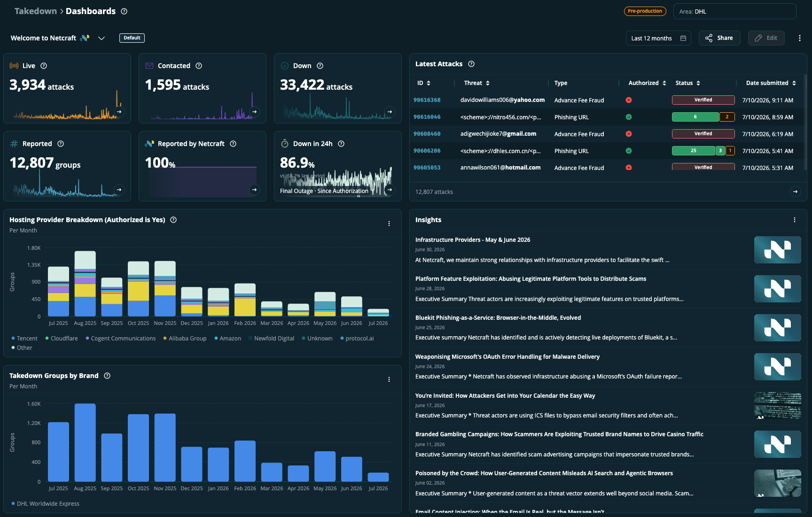Open Takedown Groups by Brand options menu

point(389,379)
